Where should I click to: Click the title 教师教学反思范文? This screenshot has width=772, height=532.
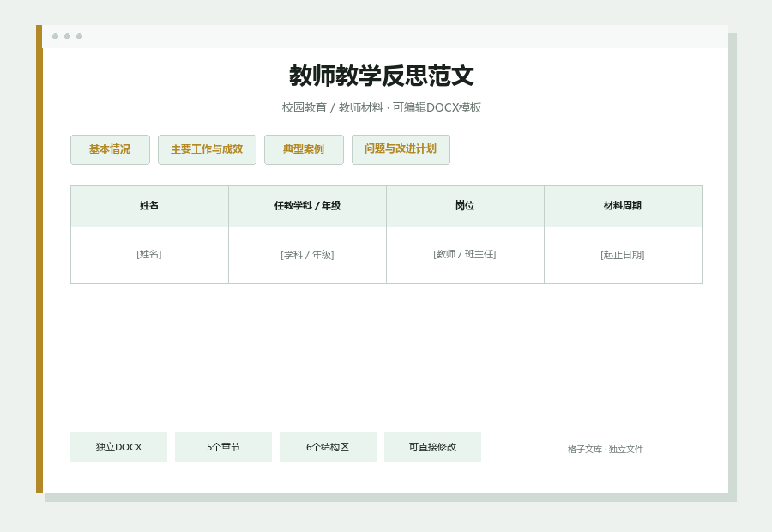click(x=382, y=76)
